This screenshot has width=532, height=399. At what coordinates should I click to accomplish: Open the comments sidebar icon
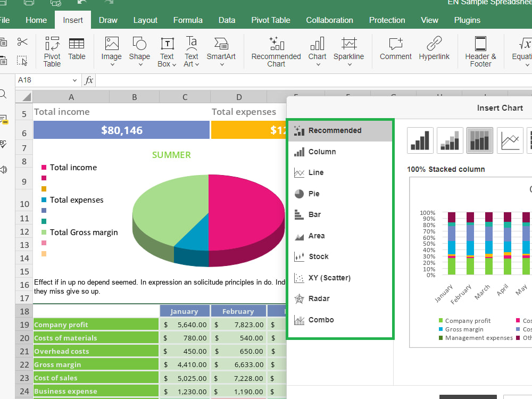click(x=4, y=119)
